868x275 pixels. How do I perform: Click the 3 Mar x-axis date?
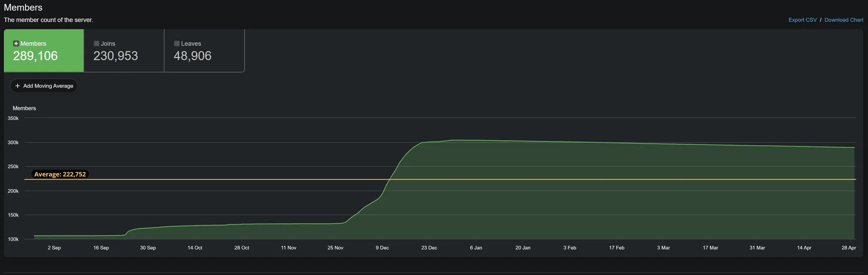coord(663,247)
